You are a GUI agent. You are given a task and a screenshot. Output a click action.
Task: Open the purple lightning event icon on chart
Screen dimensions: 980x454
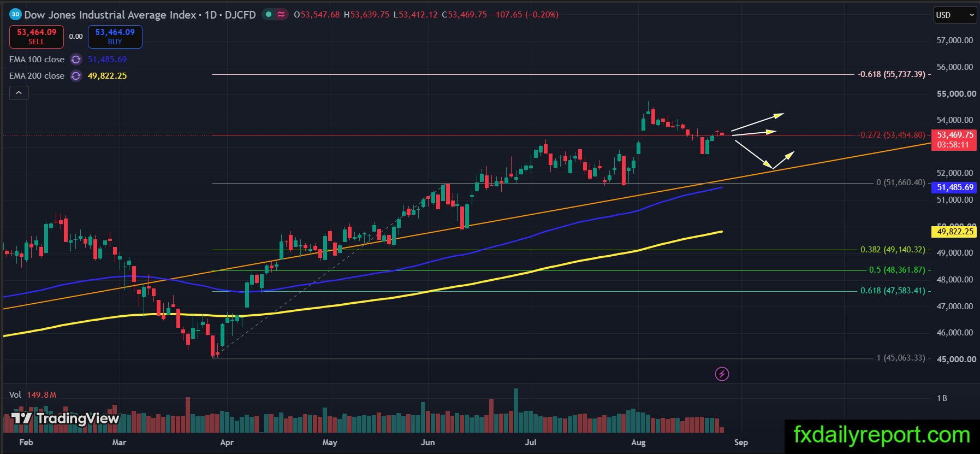[x=722, y=374]
